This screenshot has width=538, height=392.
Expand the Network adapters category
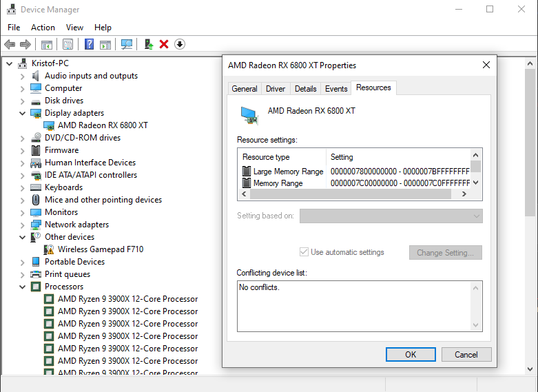coord(22,225)
